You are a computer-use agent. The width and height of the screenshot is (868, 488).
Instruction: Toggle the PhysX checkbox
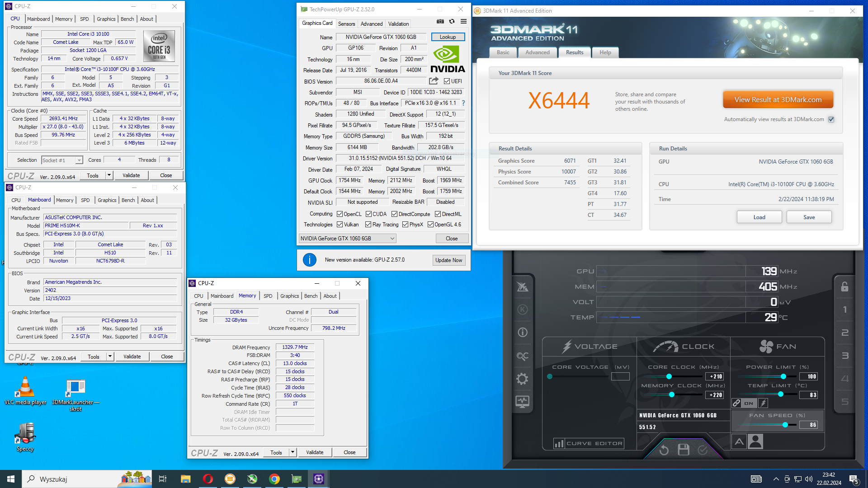point(406,225)
